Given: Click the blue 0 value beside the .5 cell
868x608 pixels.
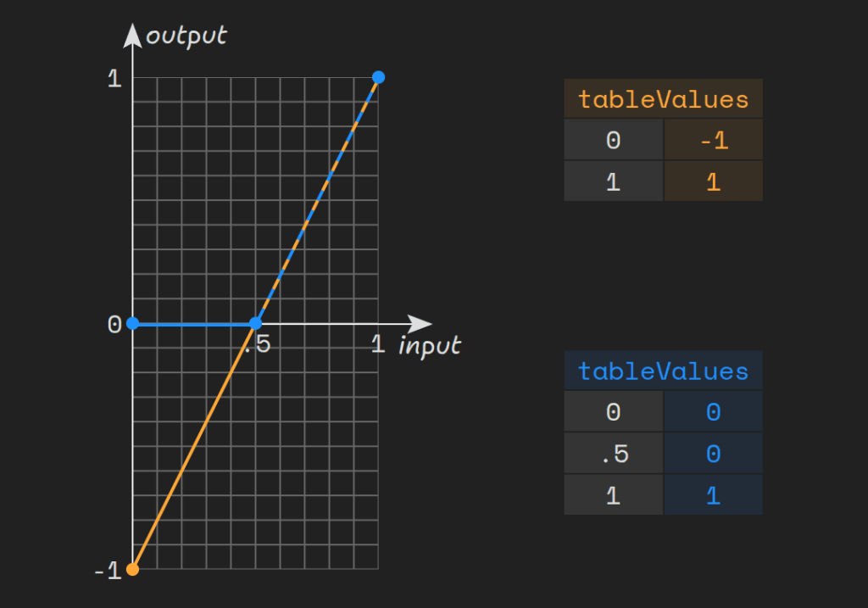Looking at the screenshot, I should [x=713, y=454].
